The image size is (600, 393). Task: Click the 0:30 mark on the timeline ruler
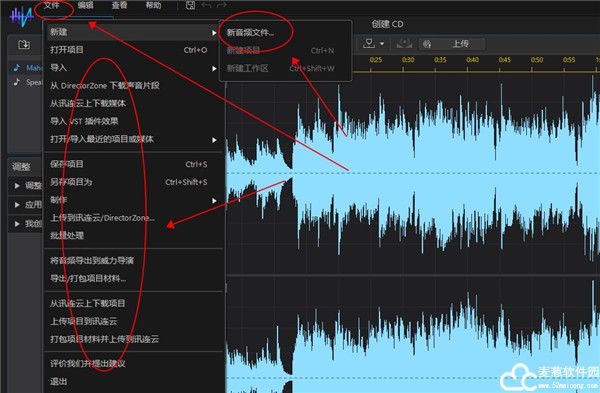coord(408,60)
